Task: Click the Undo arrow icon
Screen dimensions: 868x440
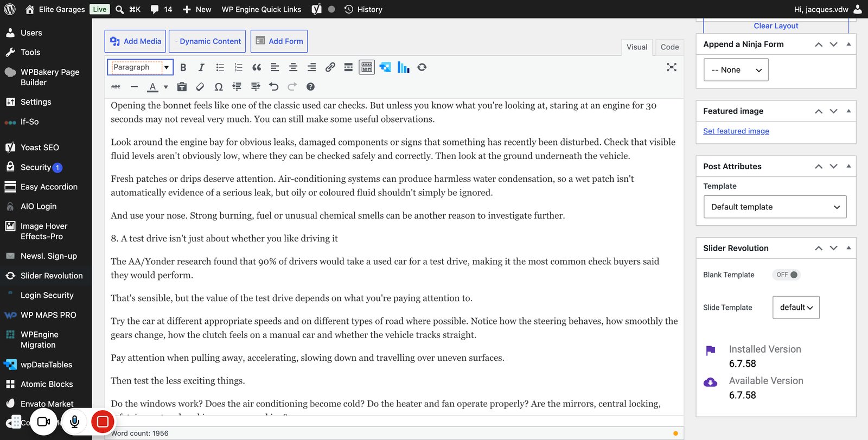Action: tap(274, 87)
